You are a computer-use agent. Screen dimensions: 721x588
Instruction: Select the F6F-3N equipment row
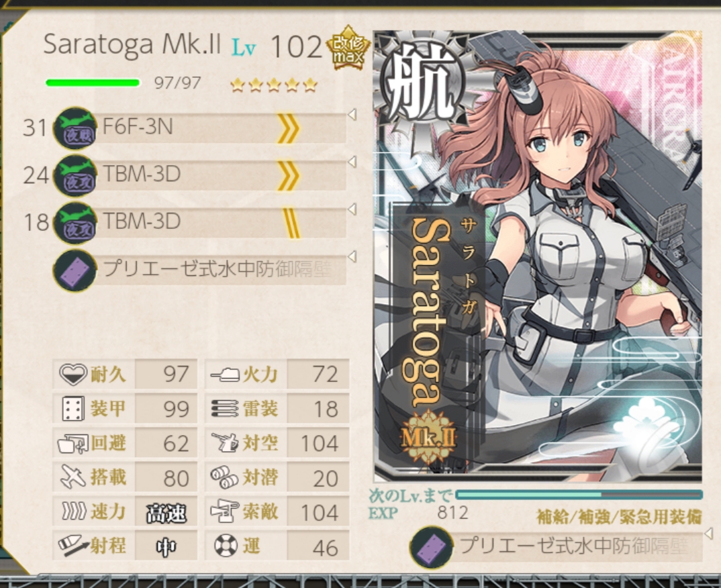click(x=200, y=128)
